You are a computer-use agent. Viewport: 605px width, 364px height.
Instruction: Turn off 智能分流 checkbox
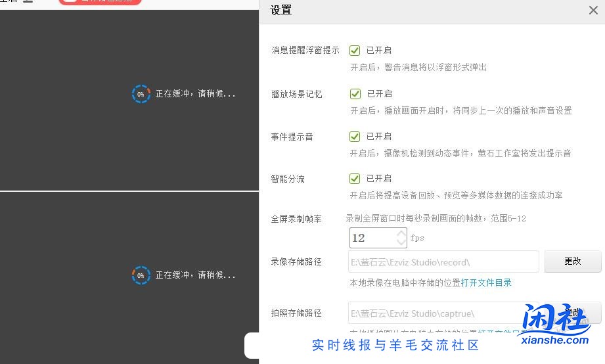coord(355,179)
